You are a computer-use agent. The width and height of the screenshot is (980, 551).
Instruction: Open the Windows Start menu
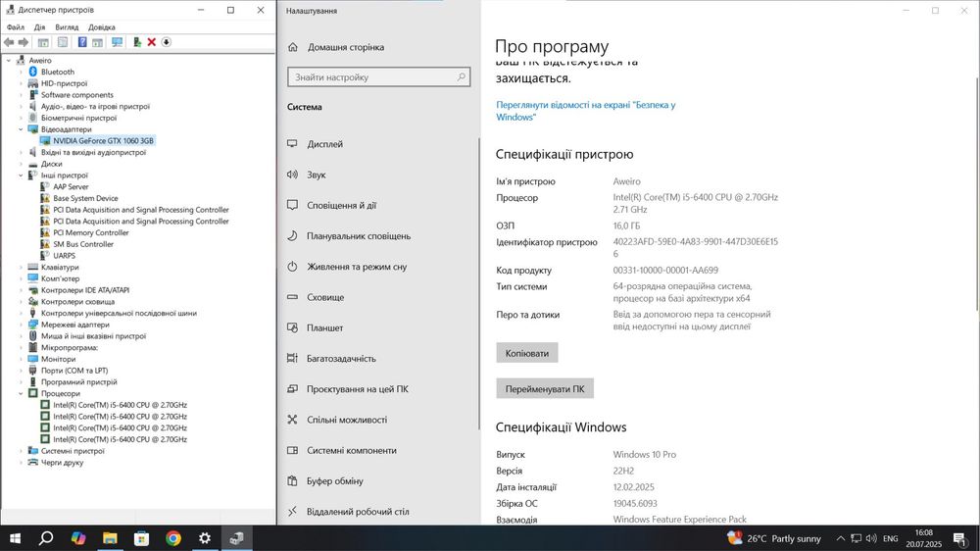click(x=15, y=538)
